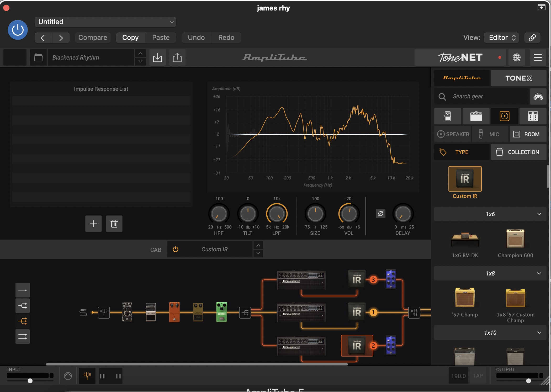This screenshot has width=551, height=392.
Task: Switch to the AmpliTube gear tab
Action: [462, 78]
